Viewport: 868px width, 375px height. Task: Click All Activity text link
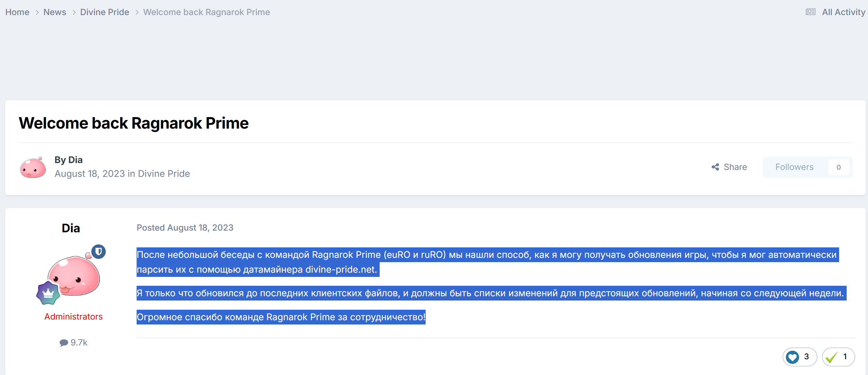click(x=843, y=12)
